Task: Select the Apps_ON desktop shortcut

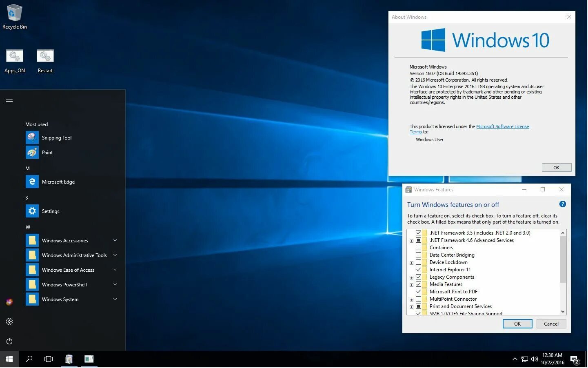Action: 15,61
